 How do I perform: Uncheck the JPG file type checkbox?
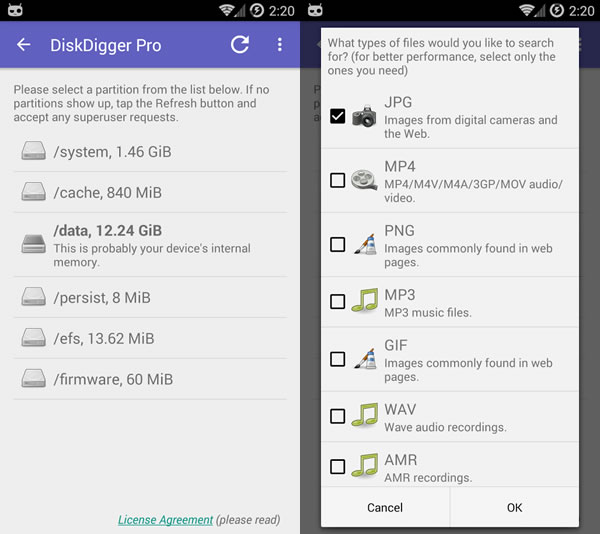[x=337, y=116]
